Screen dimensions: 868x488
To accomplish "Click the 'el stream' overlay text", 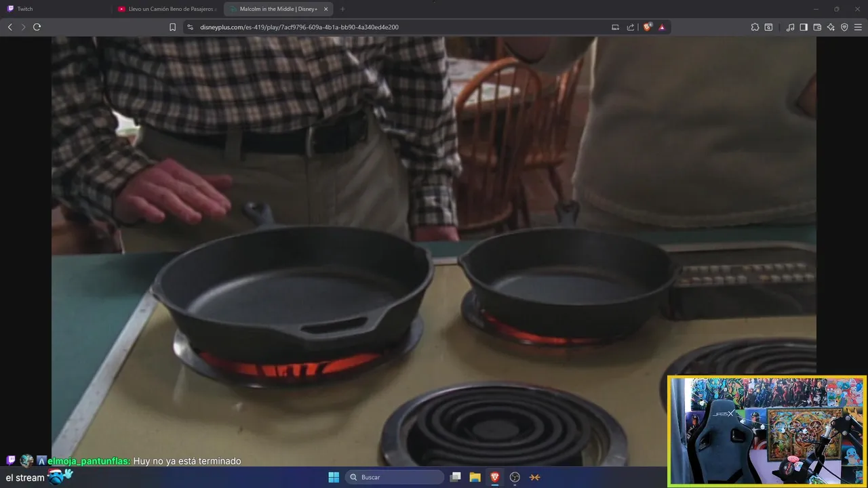I will coord(25,478).
